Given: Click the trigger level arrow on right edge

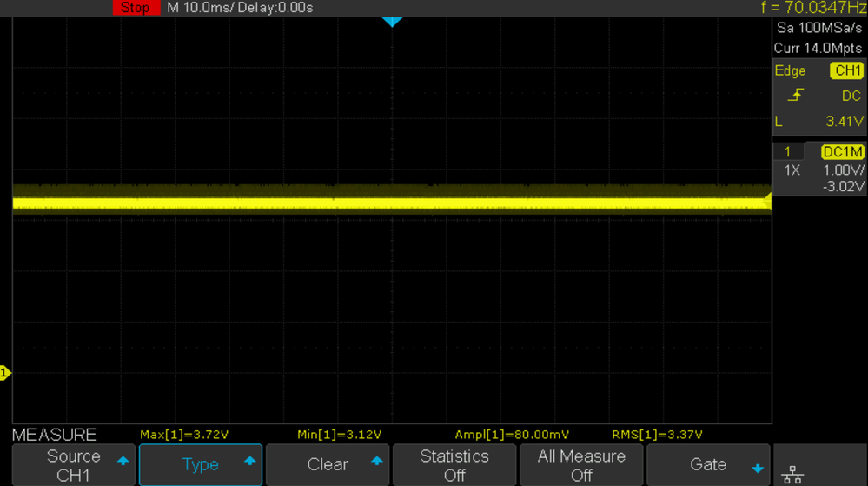Looking at the screenshot, I should (x=767, y=201).
